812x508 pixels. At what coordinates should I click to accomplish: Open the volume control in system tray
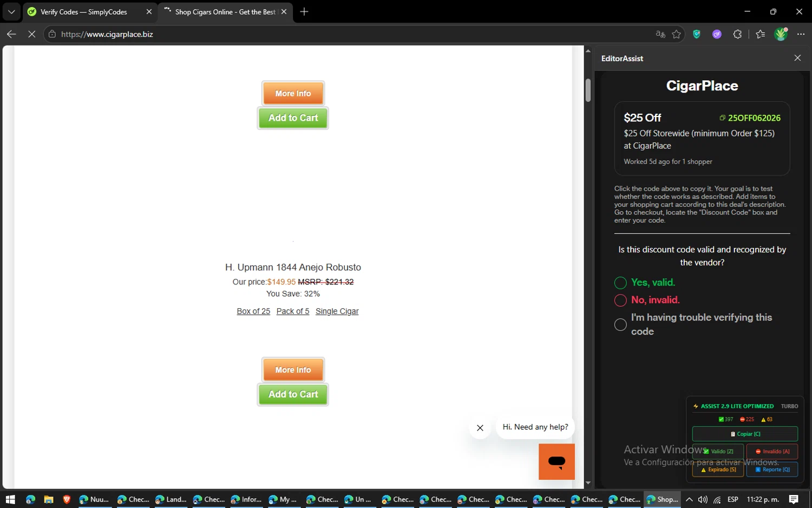(x=703, y=499)
